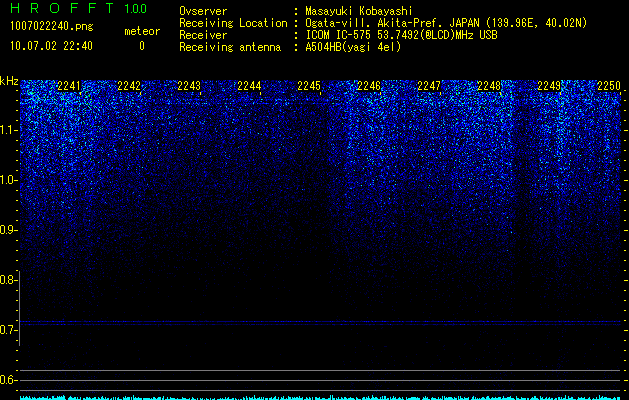The width and height of the screenshot is (629, 400).
Task: Click the HROFFT 1.0.0 title text
Action: tap(79, 8)
